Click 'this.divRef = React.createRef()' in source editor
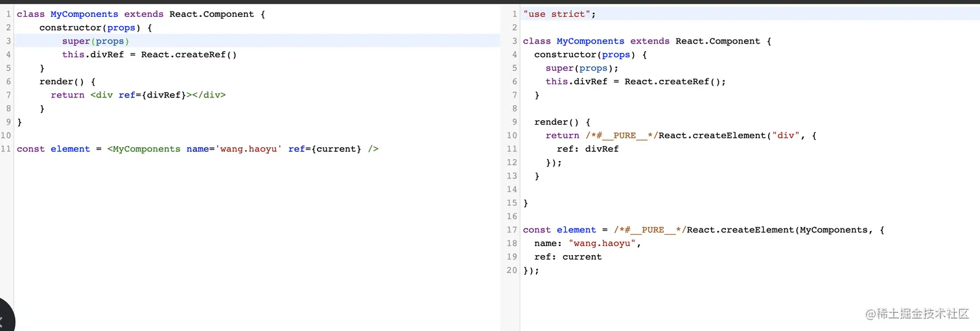The height and width of the screenshot is (331, 980). point(150,55)
